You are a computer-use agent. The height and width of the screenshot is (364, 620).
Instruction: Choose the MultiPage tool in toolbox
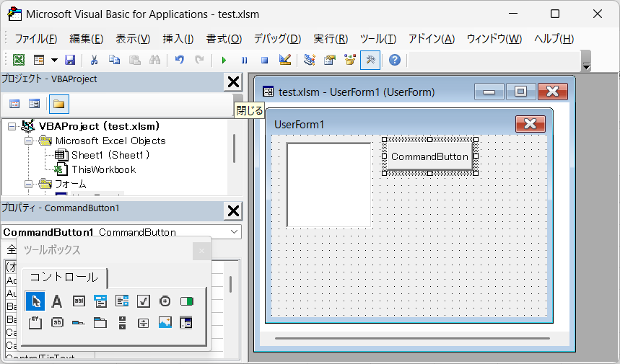[100, 323]
